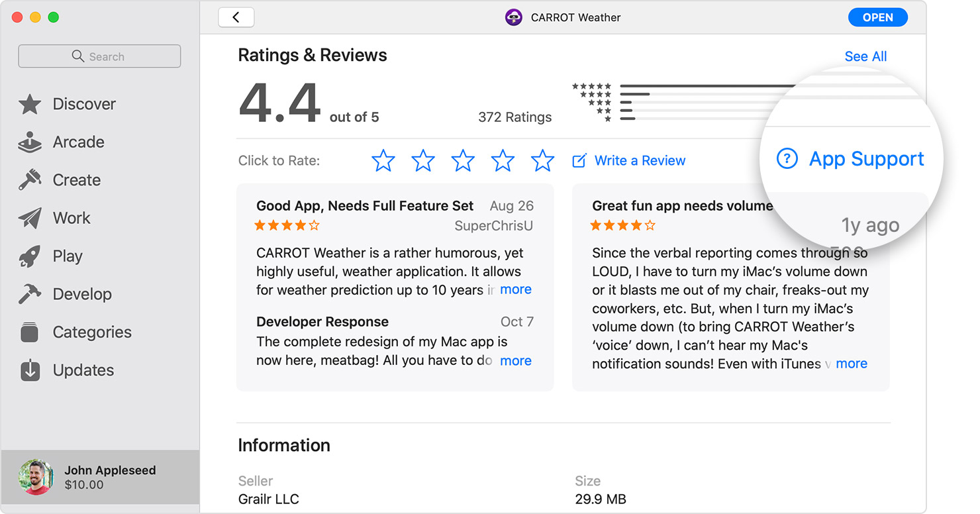
Task: Rate the app three stars
Action: [463, 160]
